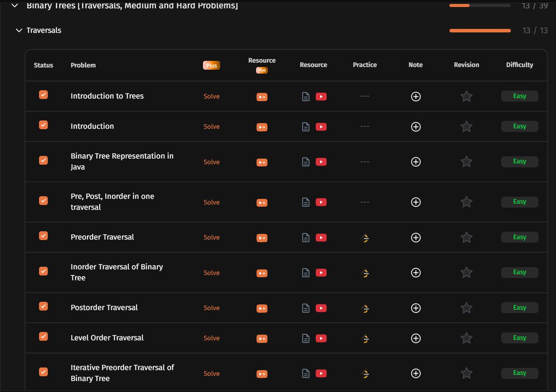The height and width of the screenshot is (392, 556).
Task: Click Solve for Level Order Traversal
Action: [x=211, y=338]
